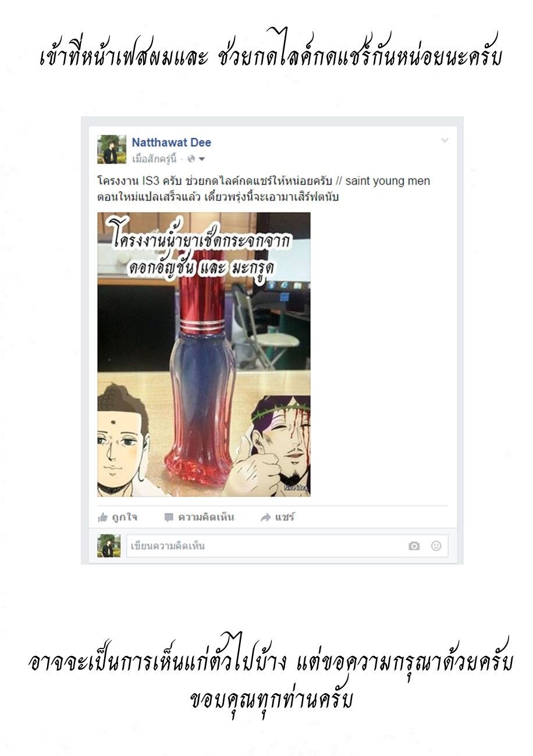Click the comment speech bubble icon
The width and height of the screenshot is (533, 756).
pyautogui.click(x=169, y=517)
